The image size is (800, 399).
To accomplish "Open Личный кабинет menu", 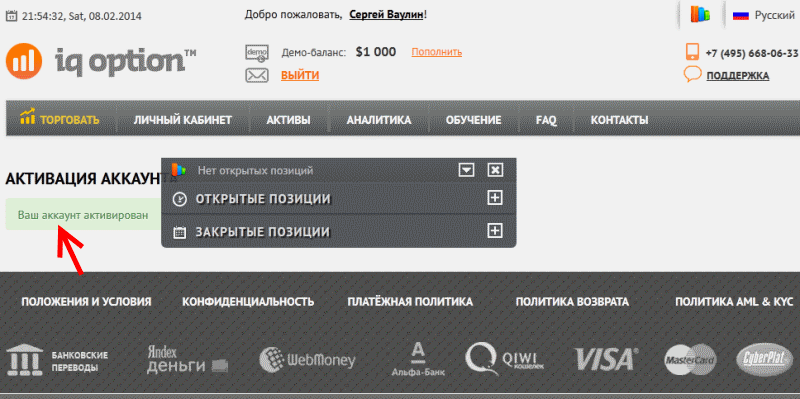I will [183, 120].
